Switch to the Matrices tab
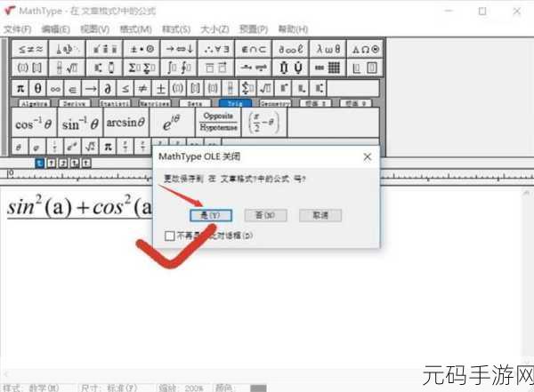534x392 pixels. [155, 103]
